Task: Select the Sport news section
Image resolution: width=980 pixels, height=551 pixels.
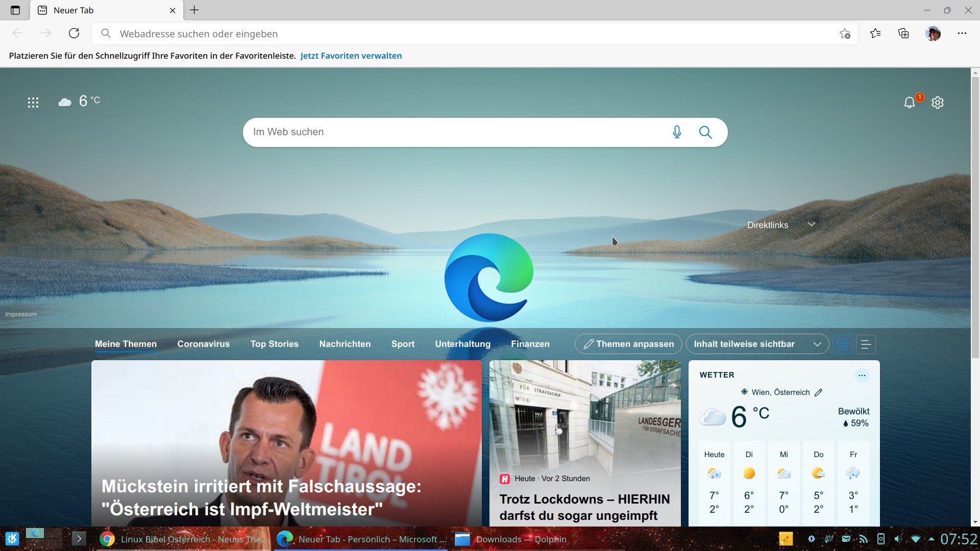Action: point(403,344)
